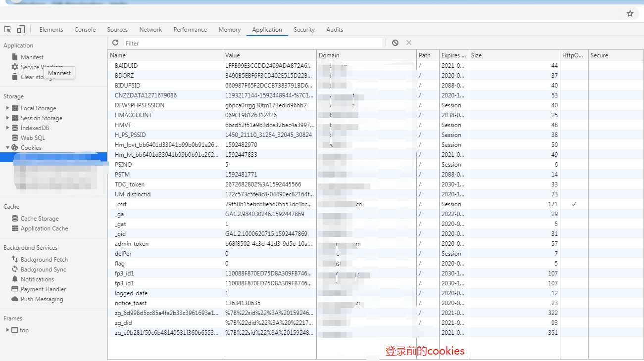Toggle the device toolbar icon
Viewport: 644px width, 361px height.
21,30
